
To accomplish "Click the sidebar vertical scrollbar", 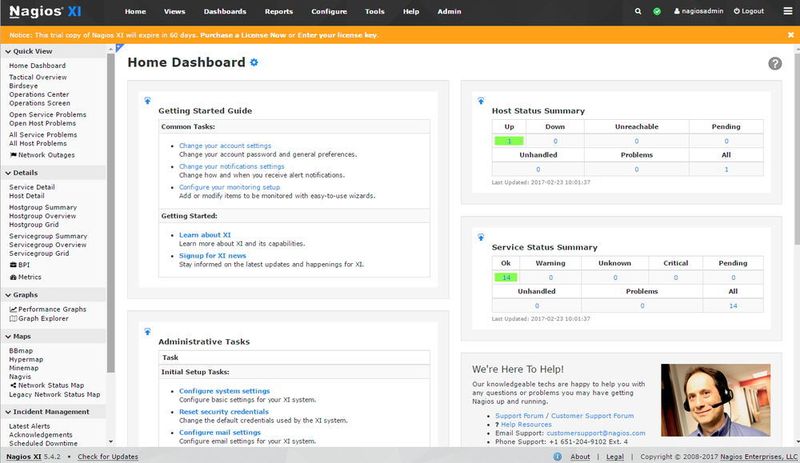I will 111,213.
